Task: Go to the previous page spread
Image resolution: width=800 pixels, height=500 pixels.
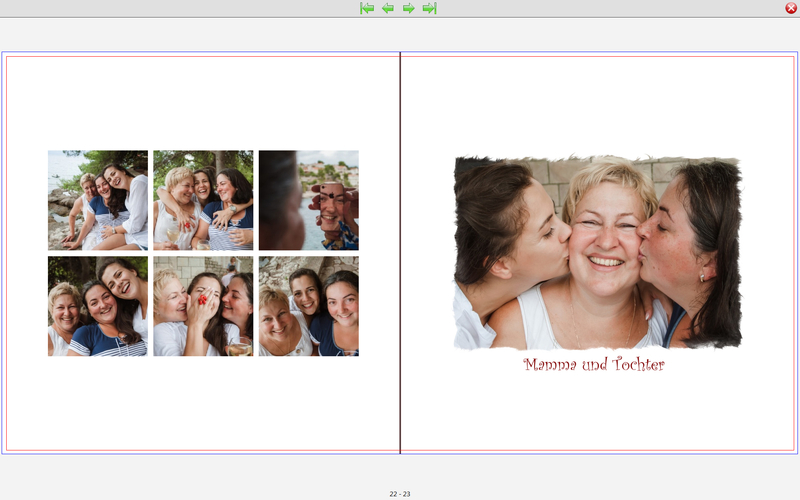Action: click(x=388, y=8)
